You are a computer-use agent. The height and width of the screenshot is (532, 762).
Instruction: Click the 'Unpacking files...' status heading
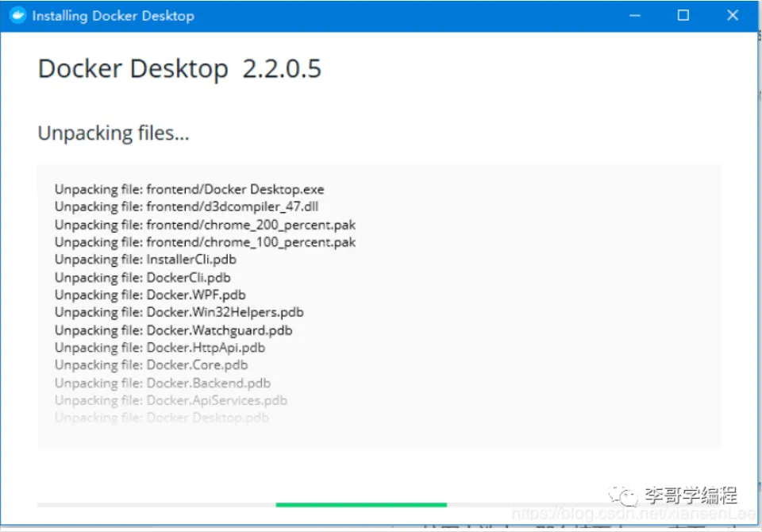coord(114,133)
